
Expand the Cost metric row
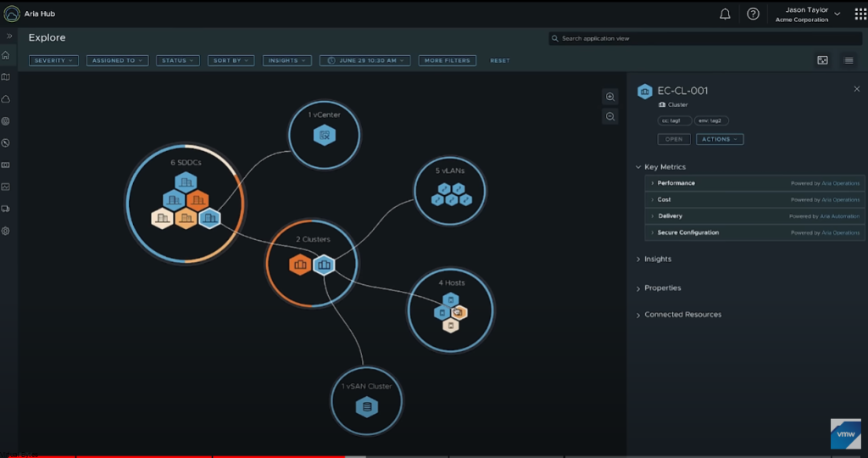click(x=754, y=200)
